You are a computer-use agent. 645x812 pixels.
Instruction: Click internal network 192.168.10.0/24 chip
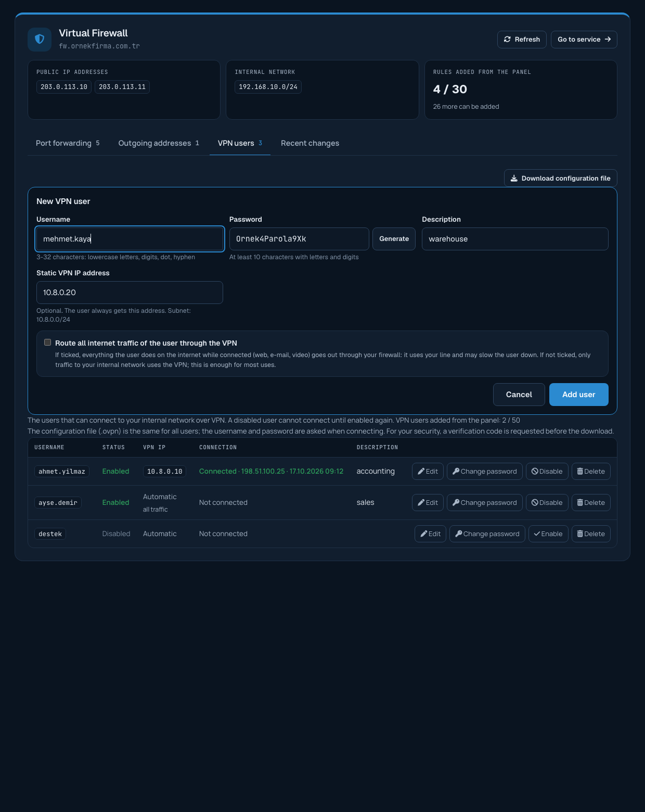tap(268, 87)
